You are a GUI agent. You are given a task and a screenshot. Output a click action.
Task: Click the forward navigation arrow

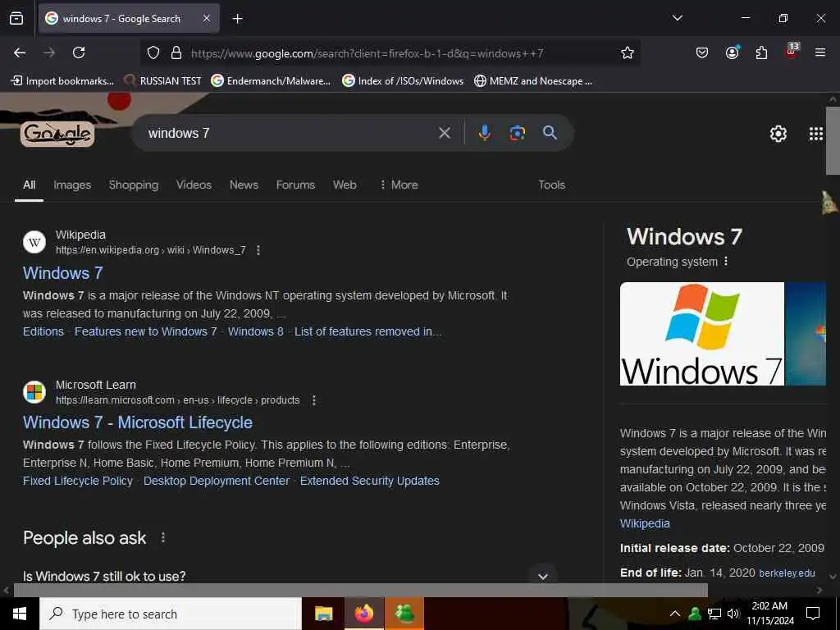[x=49, y=52]
